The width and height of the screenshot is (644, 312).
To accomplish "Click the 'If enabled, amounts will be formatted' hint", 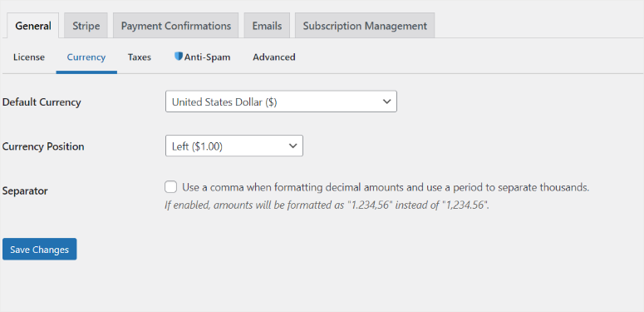I will pyautogui.click(x=327, y=205).
